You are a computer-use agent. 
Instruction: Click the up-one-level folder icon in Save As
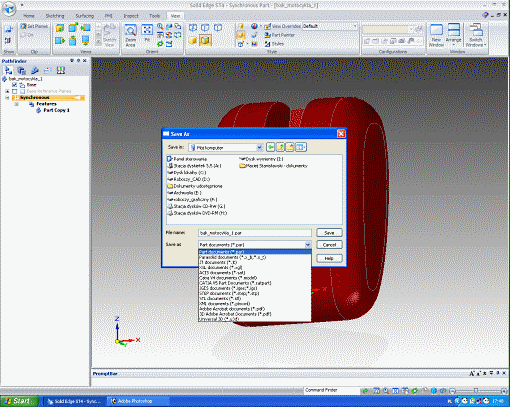[280, 147]
